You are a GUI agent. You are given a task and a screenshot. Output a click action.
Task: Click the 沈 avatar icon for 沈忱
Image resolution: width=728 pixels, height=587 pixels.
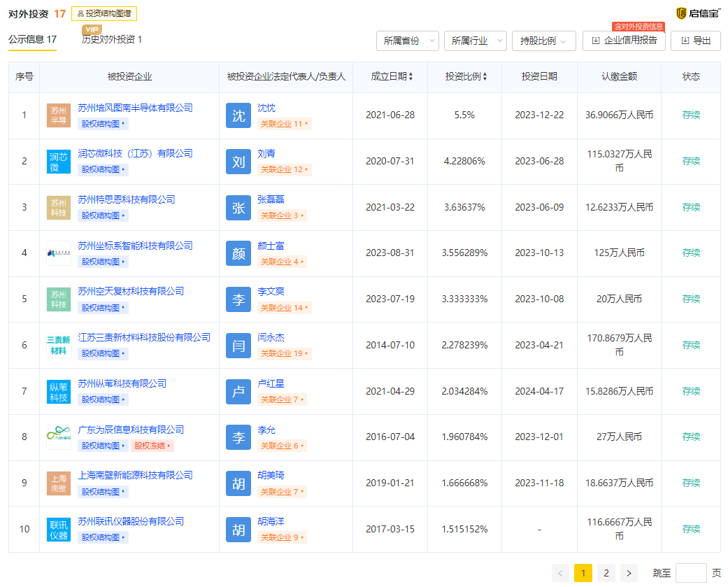(238, 115)
